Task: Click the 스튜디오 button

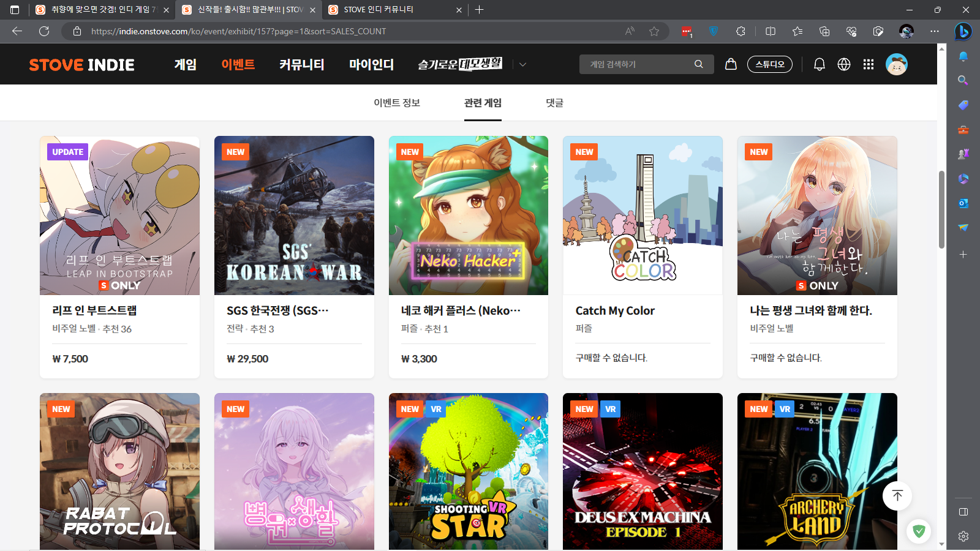Action: [x=769, y=64]
